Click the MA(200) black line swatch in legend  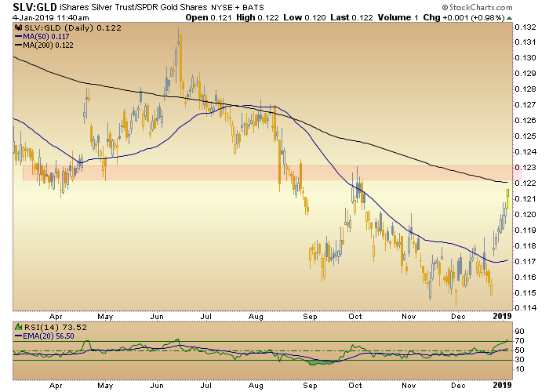(18, 45)
